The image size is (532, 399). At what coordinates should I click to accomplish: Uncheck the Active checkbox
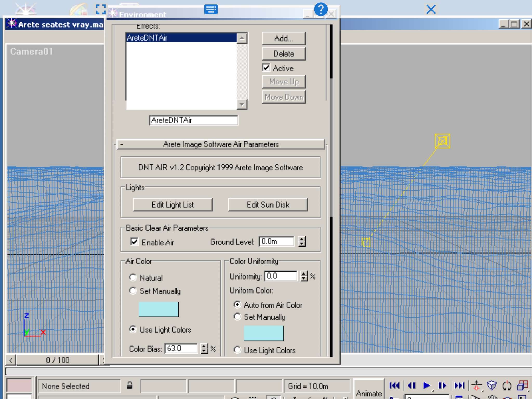tap(266, 68)
